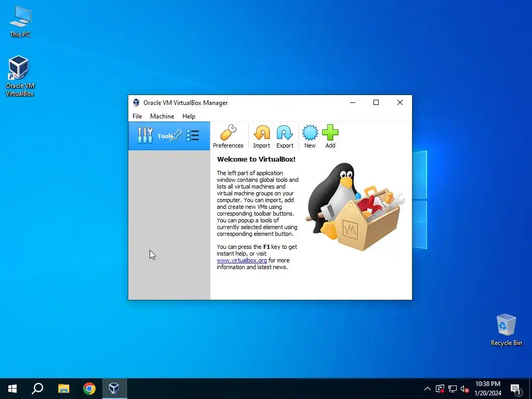Screen dimensions: 532x399
Task: Select the Recycle Bin desktop icon
Action: click(x=506, y=330)
